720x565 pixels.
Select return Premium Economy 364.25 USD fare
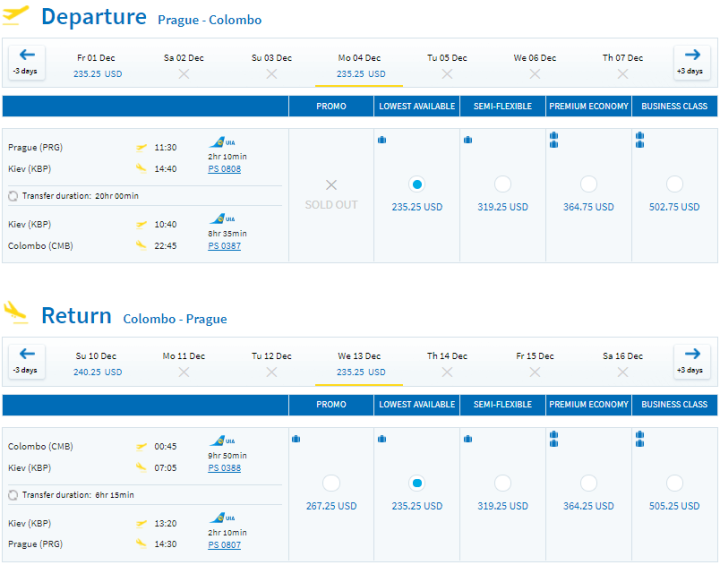pos(588,483)
